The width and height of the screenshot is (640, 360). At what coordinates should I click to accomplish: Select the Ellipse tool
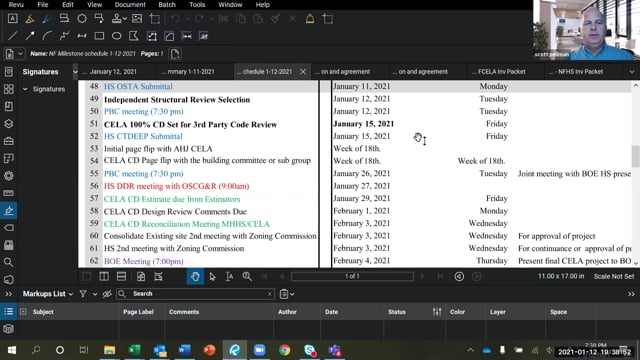click(x=117, y=36)
